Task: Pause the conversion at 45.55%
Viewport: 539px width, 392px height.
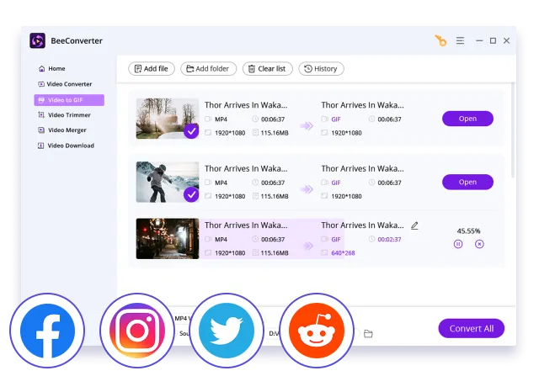Action: [458, 244]
